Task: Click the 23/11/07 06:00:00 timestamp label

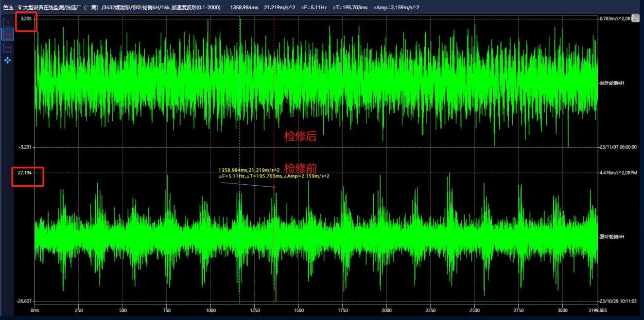Action: tap(618, 147)
